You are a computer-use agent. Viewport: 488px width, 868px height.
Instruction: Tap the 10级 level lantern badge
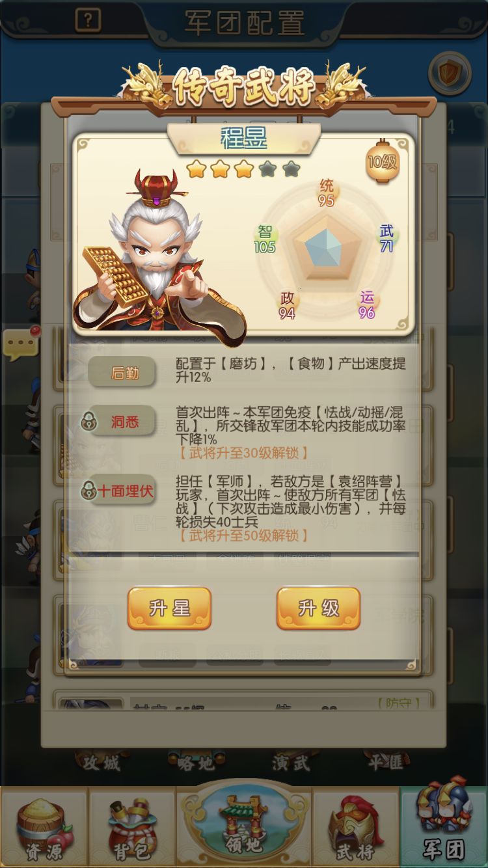click(383, 160)
